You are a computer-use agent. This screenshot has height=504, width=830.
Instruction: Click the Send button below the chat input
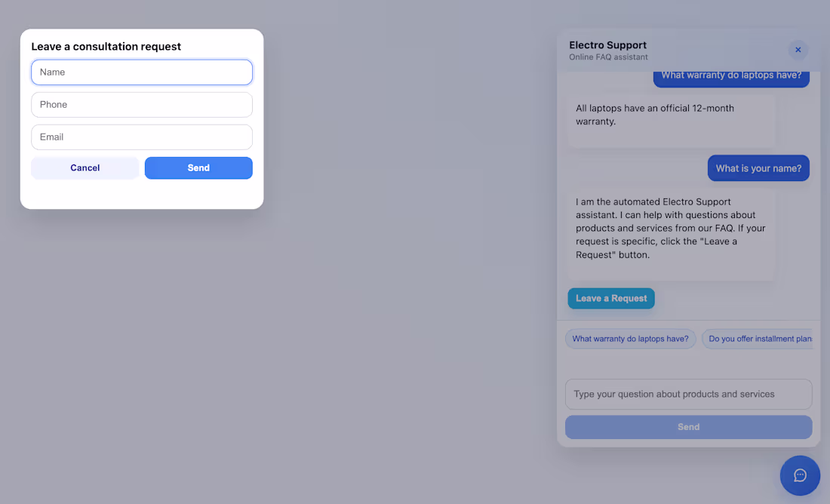coord(688,426)
